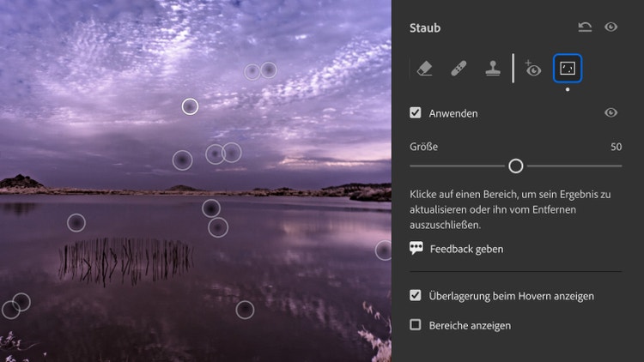The height and width of the screenshot is (362, 644).
Task: Enable the Bereiche anzeigen checkbox
Action: (x=416, y=324)
